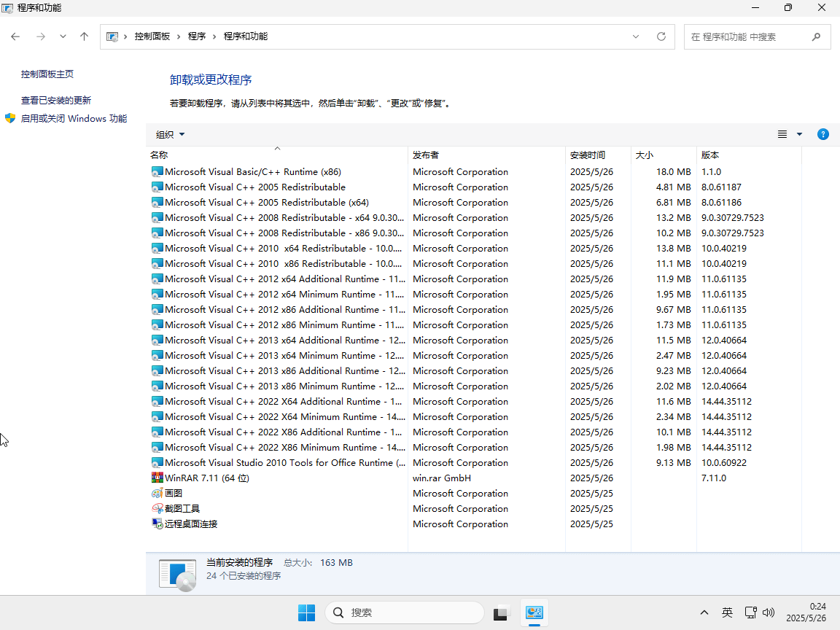Image resolution: width=840 pixels, height=630 pixels.
Task: Click the back navigation arrow
Action: pyautogui.click(x=15, y=36)
